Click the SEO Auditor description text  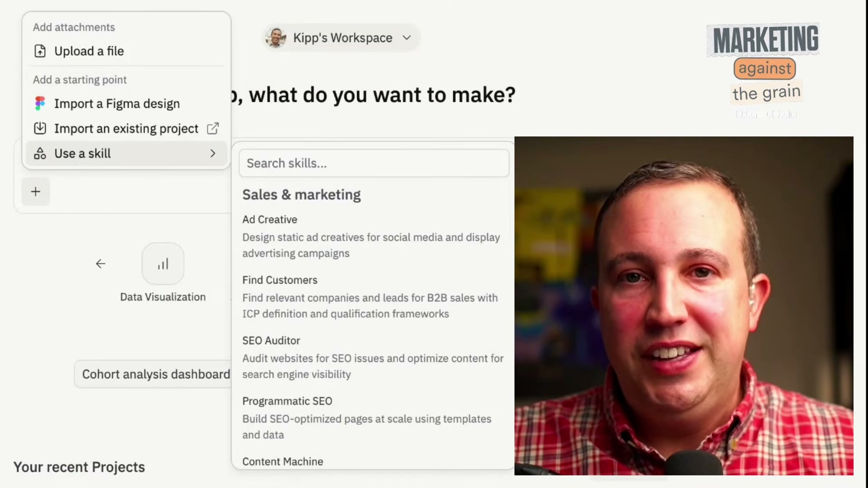(x=373, y=366)
